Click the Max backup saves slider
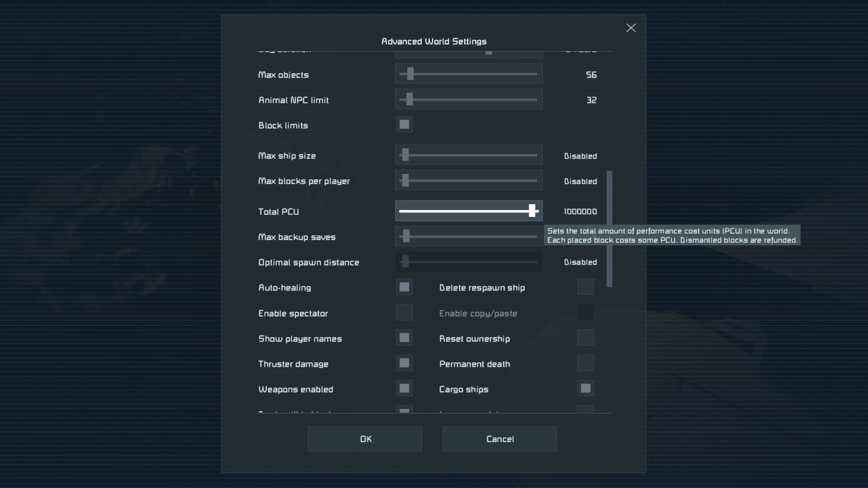 tap(468, 236)
